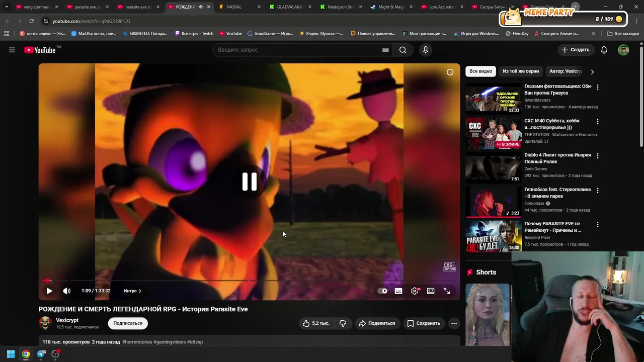The height and width of the screenshot is (362, 644).
Task: Open the on-screen keyboard icon in search
Action: pos(385,50)
